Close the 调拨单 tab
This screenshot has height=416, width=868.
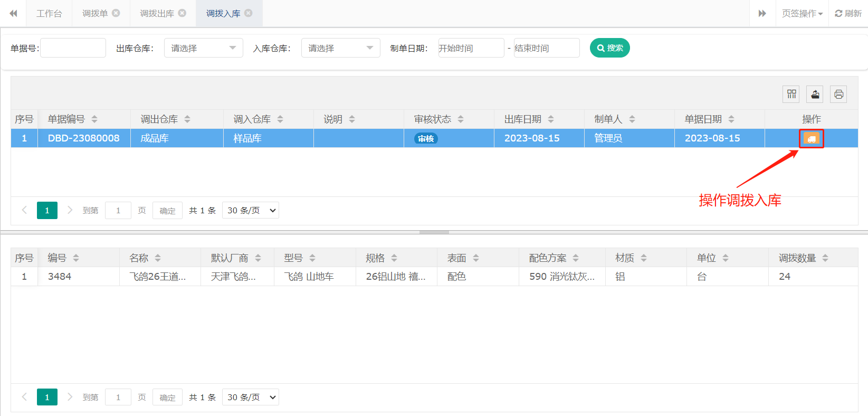(x=116, y=13)
